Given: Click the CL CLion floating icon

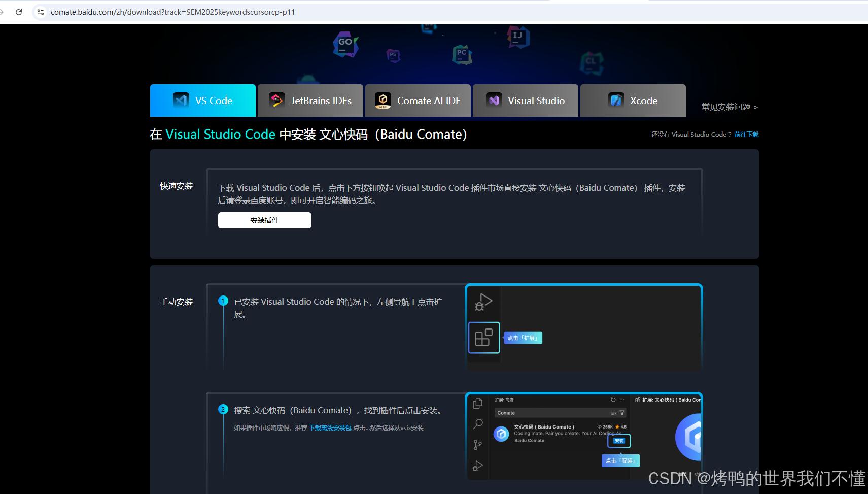Looking at the screenshot, I should [592, 63].
